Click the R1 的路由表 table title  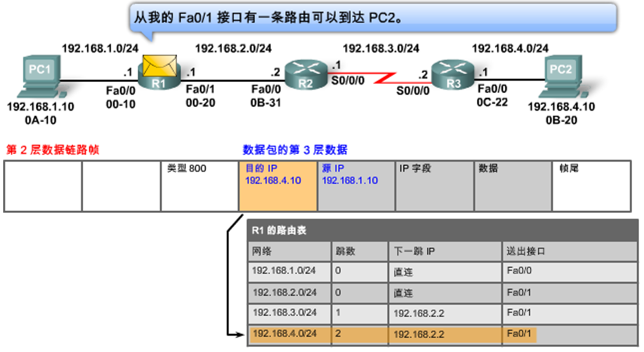pos(279,231)
